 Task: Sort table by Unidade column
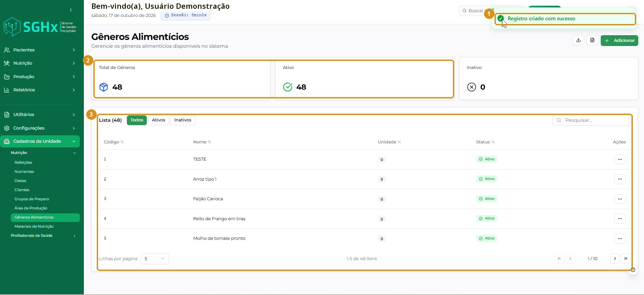click(389, 142)
